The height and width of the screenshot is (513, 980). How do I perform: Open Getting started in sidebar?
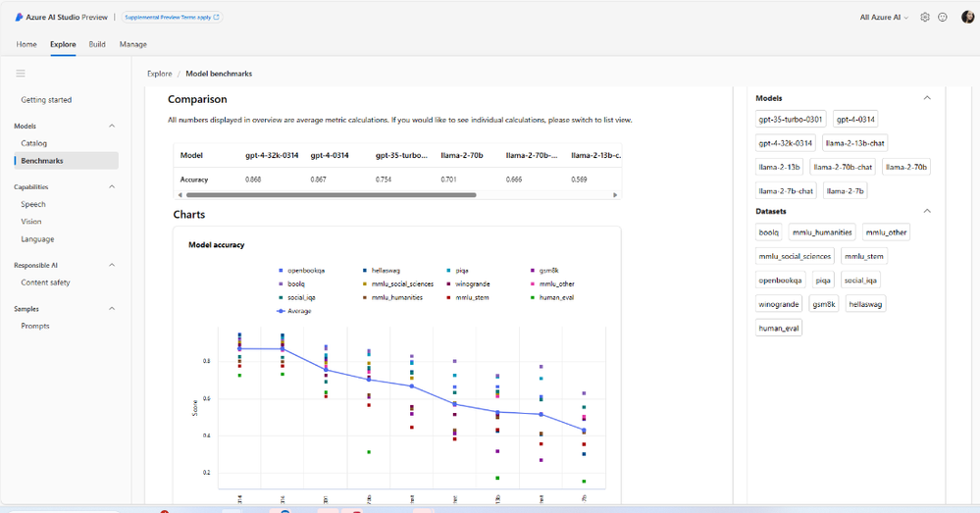click(46, 100)
